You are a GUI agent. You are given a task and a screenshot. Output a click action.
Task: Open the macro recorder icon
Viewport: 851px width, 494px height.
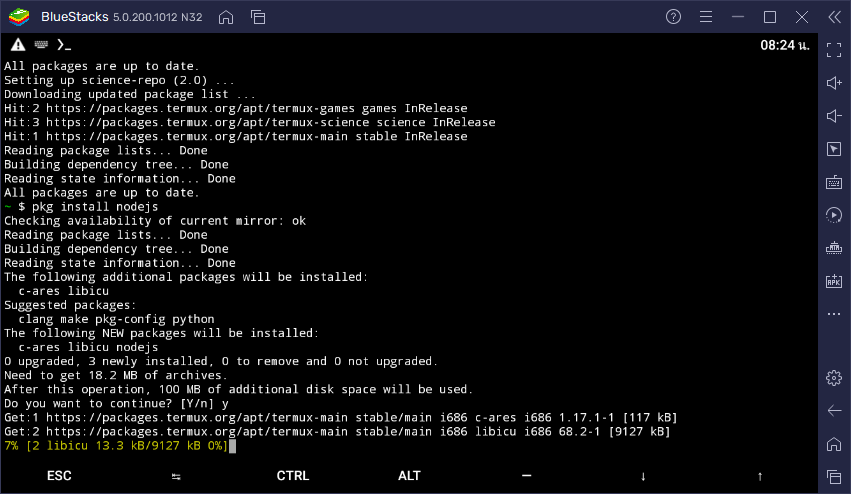click(834, 215)
